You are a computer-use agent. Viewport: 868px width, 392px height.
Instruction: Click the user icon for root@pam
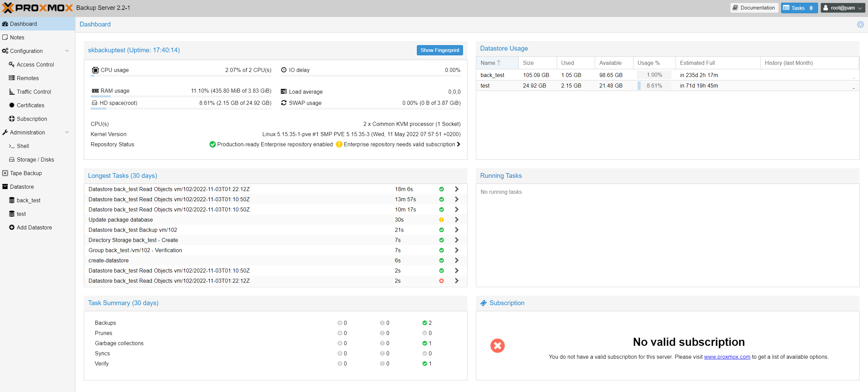(826, 8)
